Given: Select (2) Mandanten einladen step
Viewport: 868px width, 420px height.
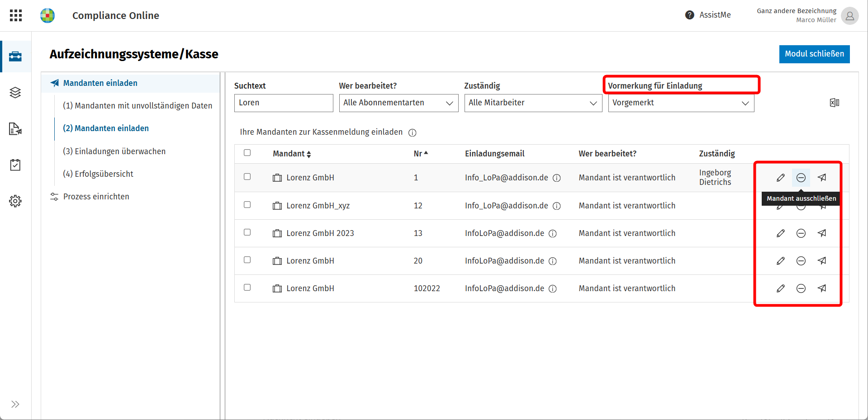Looking at the screenshot, I should (x=106, y=128).
